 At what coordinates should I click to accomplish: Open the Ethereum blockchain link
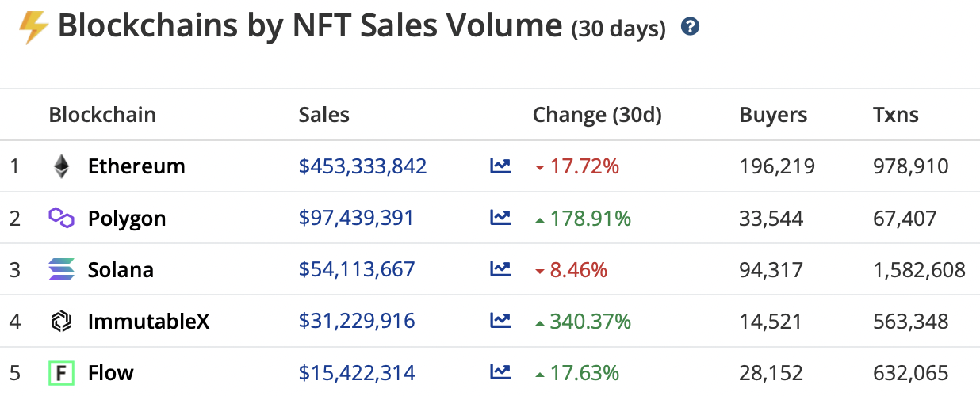coord(136,166)
